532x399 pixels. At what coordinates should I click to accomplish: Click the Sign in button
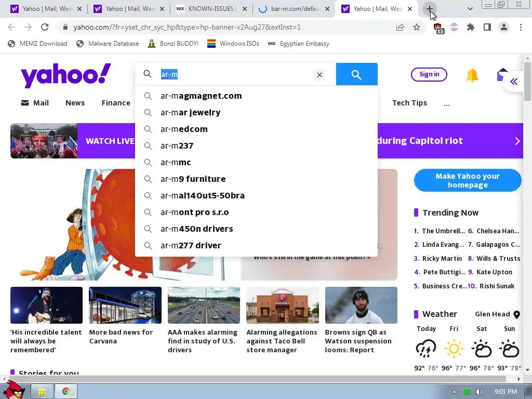pyautogui.click(x=429, y=74)
